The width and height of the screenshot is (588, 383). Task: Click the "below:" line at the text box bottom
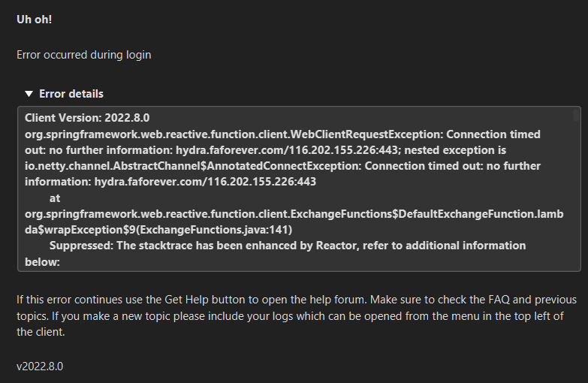42,262
